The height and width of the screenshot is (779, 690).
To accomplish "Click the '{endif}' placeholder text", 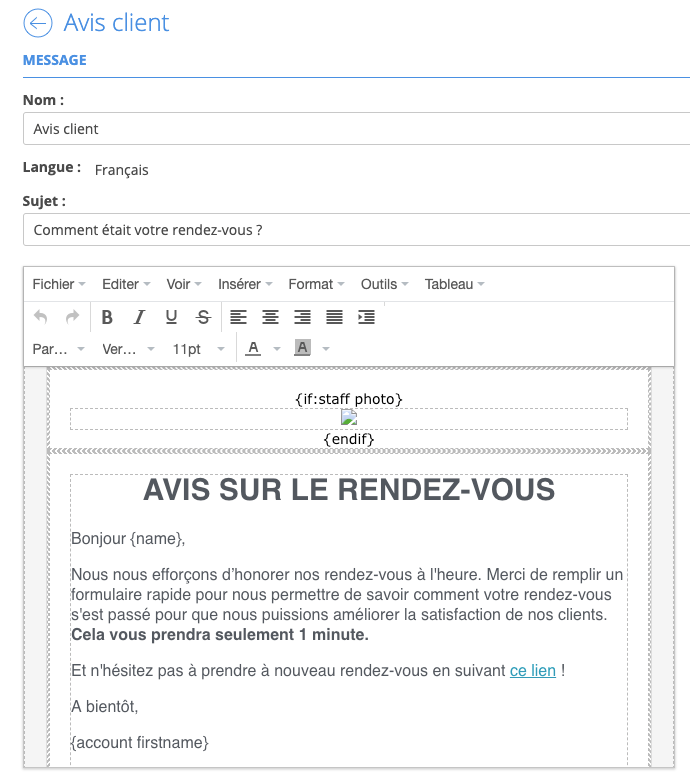I will 349,439.
